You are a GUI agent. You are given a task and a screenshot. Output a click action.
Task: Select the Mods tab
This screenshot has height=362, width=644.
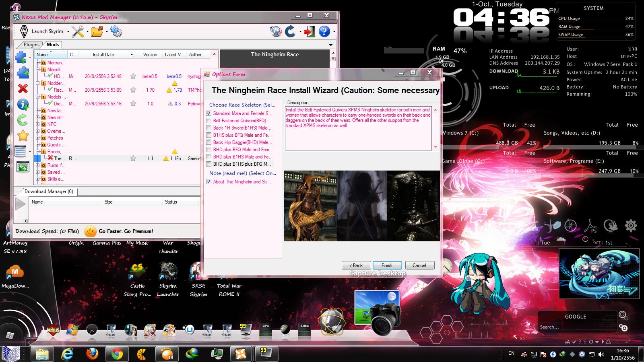53,45
